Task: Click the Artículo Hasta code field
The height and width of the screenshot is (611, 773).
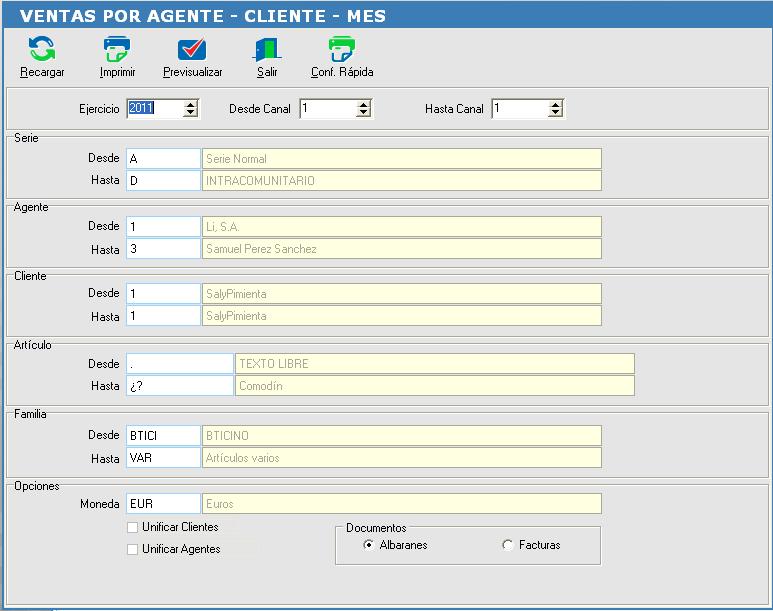Action: coord(179,386)
